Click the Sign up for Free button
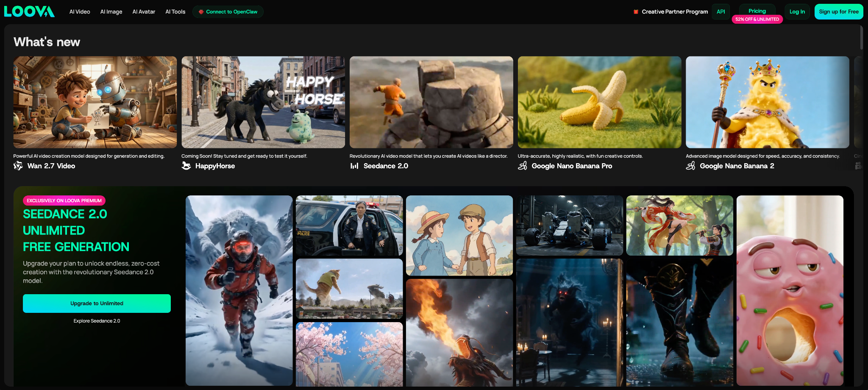Viewport: 868px width, 390px height. click(838, 12)
